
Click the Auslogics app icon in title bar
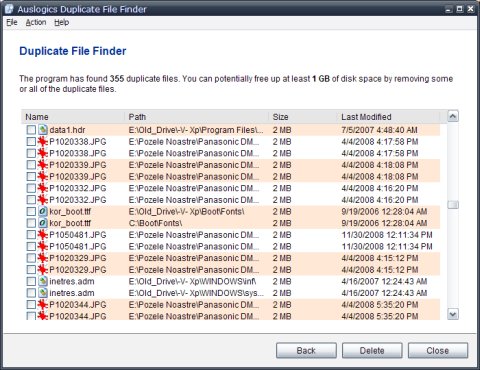[9, 9]
